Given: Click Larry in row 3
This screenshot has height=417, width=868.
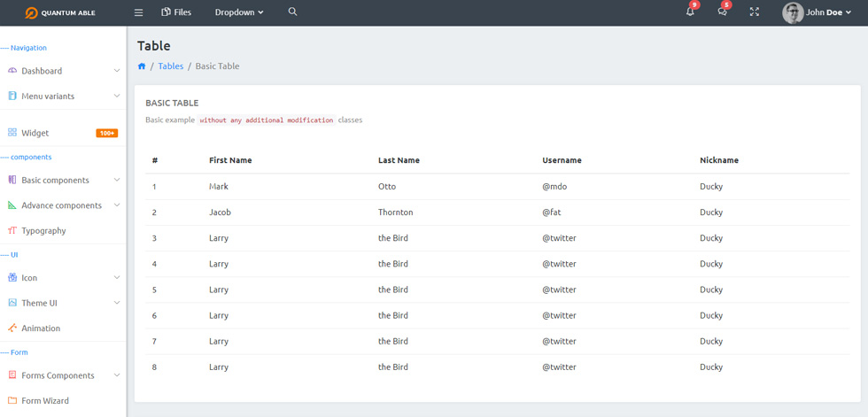Looking at the screenshot, I should [219, 238].
